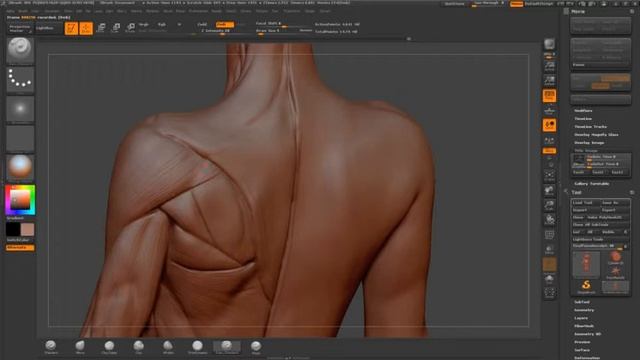Select the Scale transpose icon in top shelf
The width and height of the screenshot is (640, 360).
coord(116,28)
